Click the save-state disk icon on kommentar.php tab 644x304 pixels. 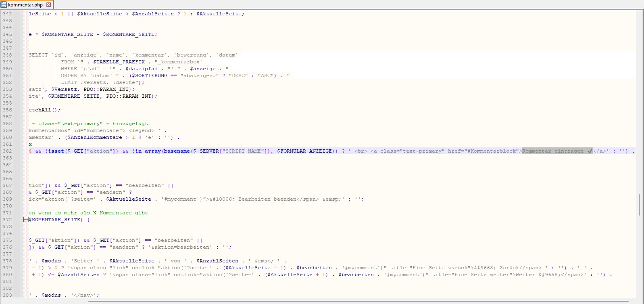[x=4, y=5]
